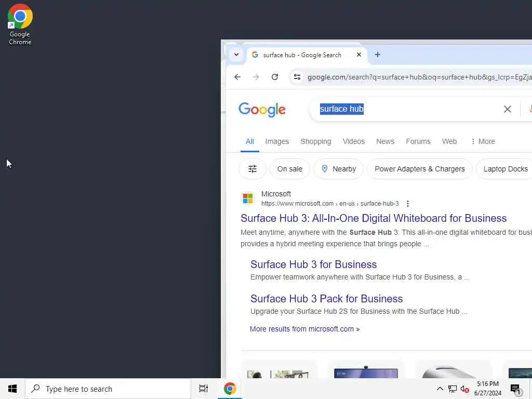Switch to the Videos tab
The width and height of the screenshot is (532, 399).
[x=354, y=141]
